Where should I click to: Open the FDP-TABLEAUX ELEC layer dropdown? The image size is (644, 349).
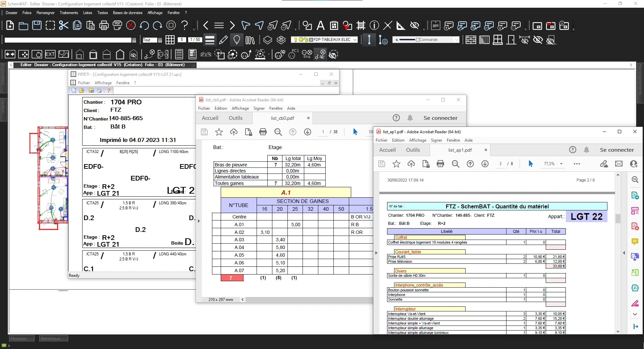click(355, 40)
